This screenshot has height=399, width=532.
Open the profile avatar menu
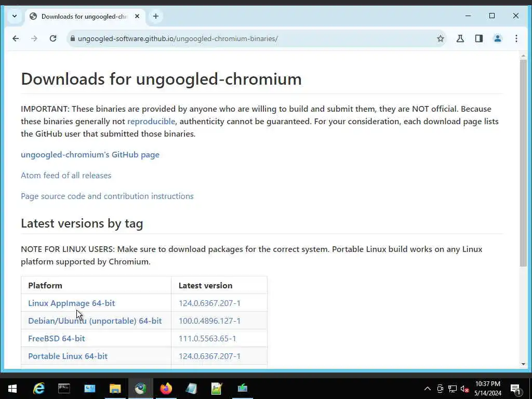pyautogui.click(x=497, y=38)
